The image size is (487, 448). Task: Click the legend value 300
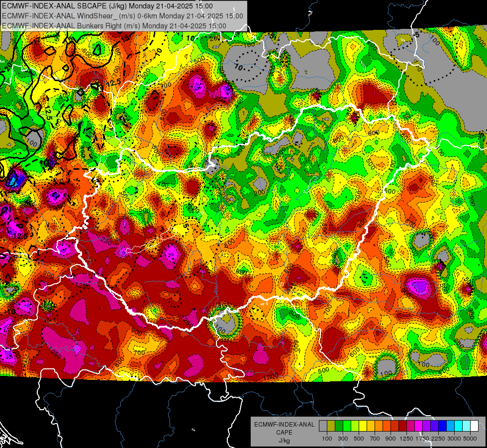pos(343,439)
